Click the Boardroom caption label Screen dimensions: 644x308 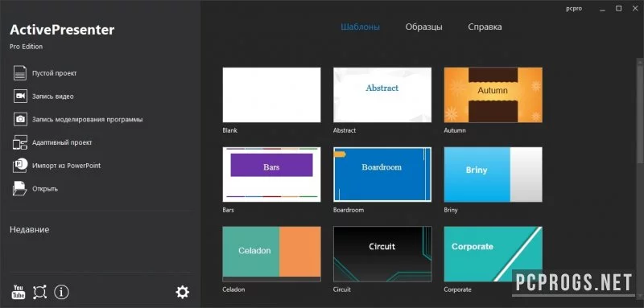coord(349,210)
